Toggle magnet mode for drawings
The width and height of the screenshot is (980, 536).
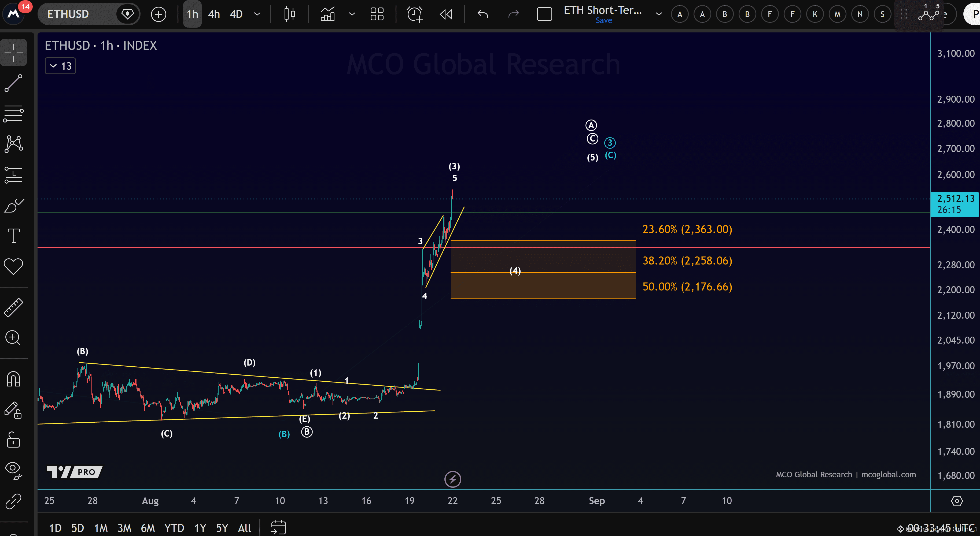(14, 379)
